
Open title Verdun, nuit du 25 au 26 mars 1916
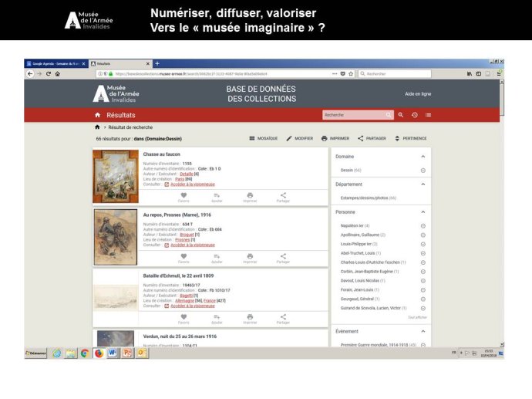[180, 336]
